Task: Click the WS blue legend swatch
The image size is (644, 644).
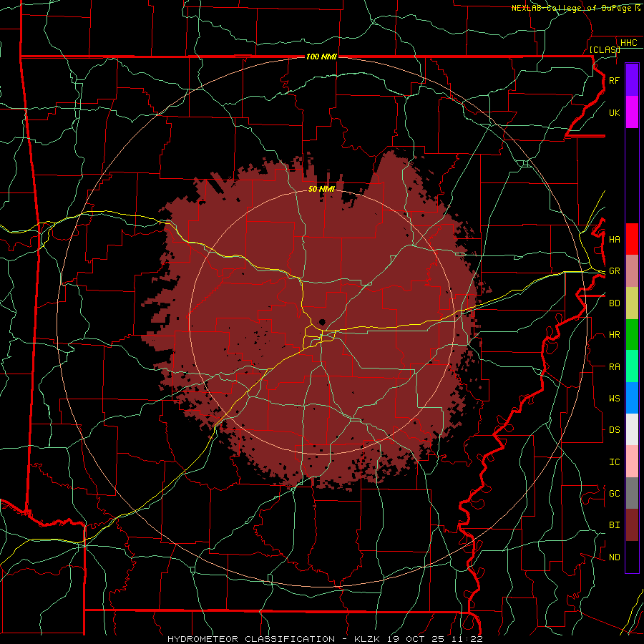Action: click(632, 398)
